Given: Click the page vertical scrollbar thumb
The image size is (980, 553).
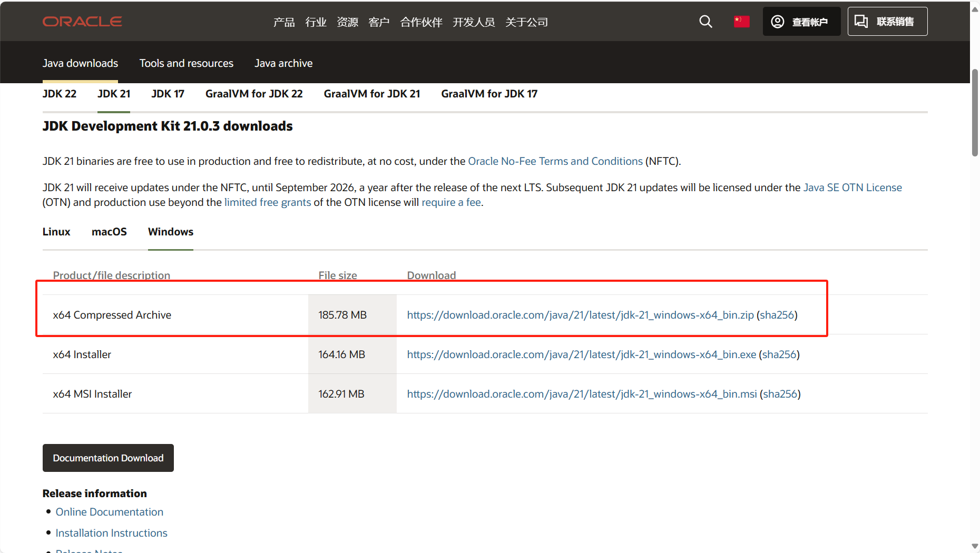Looking at the screenshot, I should 975,112.
